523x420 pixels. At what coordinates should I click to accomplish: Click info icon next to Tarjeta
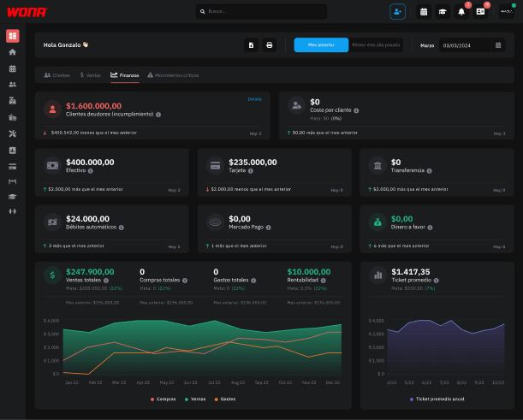point(251,171)
